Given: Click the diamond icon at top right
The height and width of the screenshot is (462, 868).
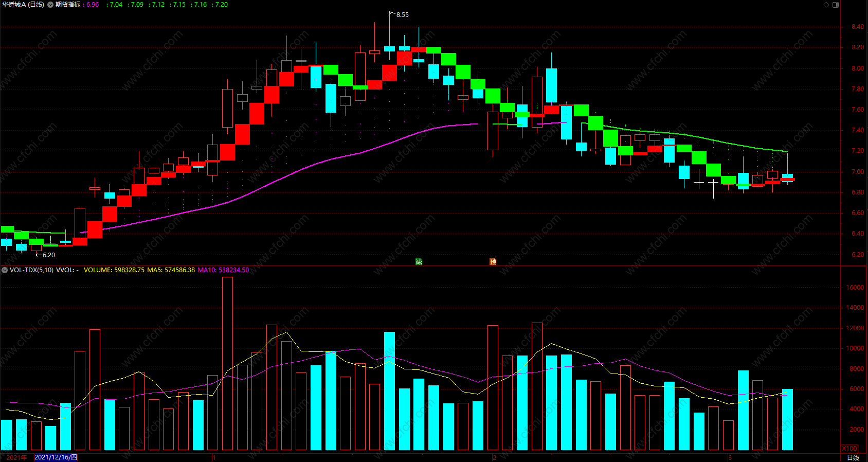Looking at the screenshot, I should pyautogui.click(x=826, y=5).
